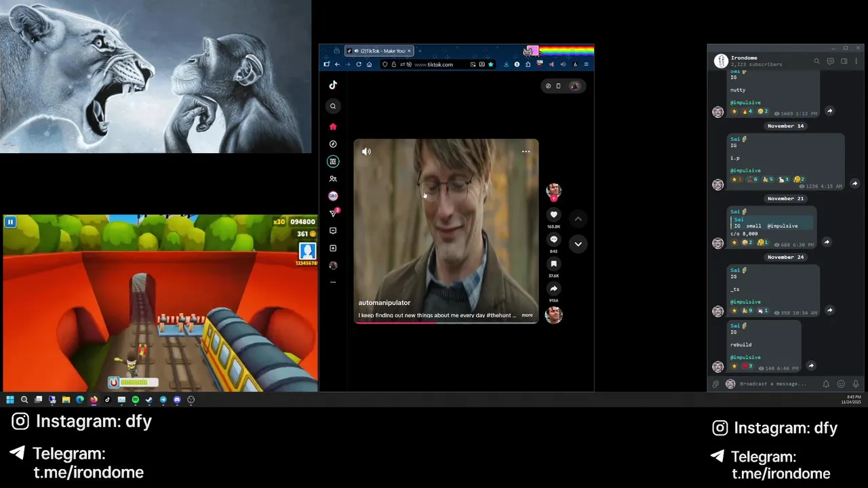868x488 pixels.
Task: Share the TikTok video via arrow icon
Action: pyautogui.click(x=553, y=289)
